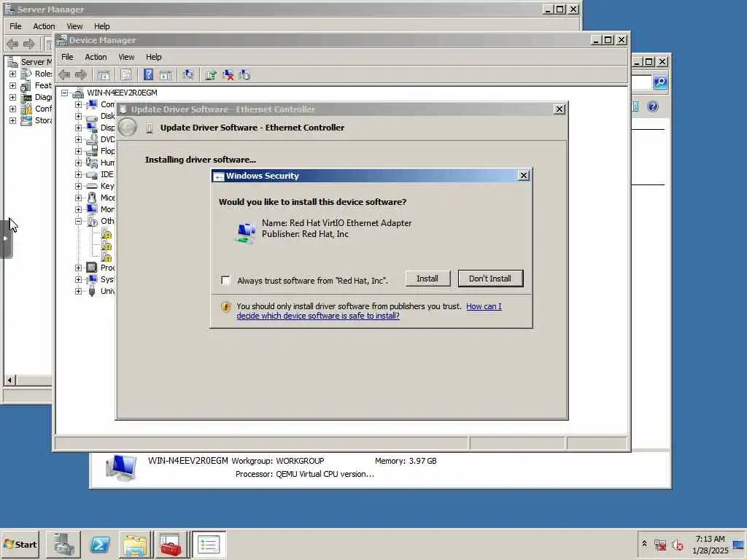Screen dimensions: 747x560
Task: Open View menu in Server Manager
Action: pyautogui.click(x=74, y=26)
